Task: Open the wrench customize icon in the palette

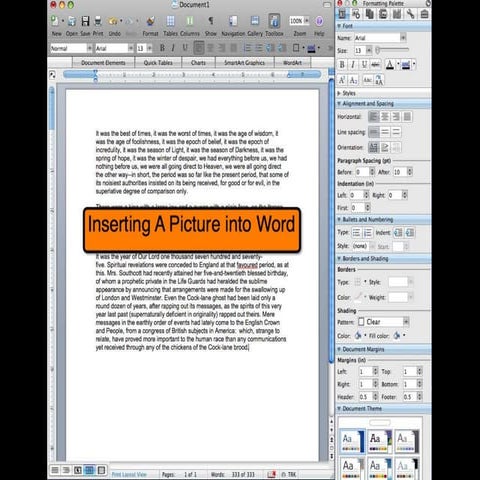Action: [410, 14]
